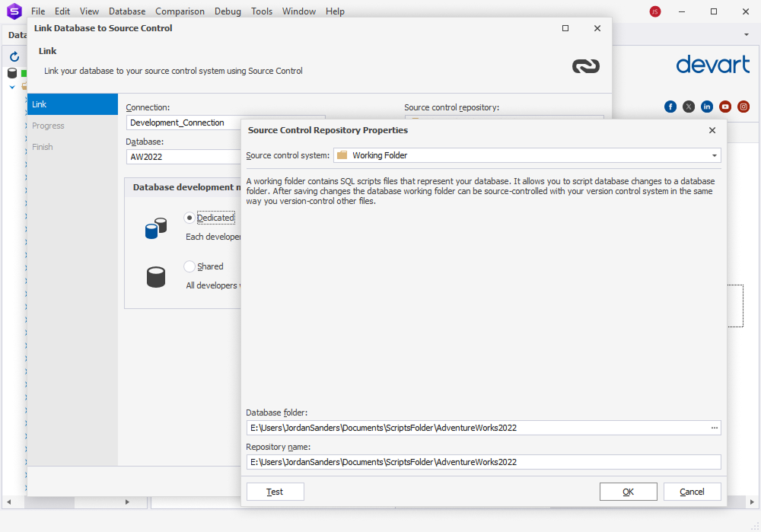Open the LinkedIn icon
The width and height of the screenshot is (761, 532).
tap(706, 107)
